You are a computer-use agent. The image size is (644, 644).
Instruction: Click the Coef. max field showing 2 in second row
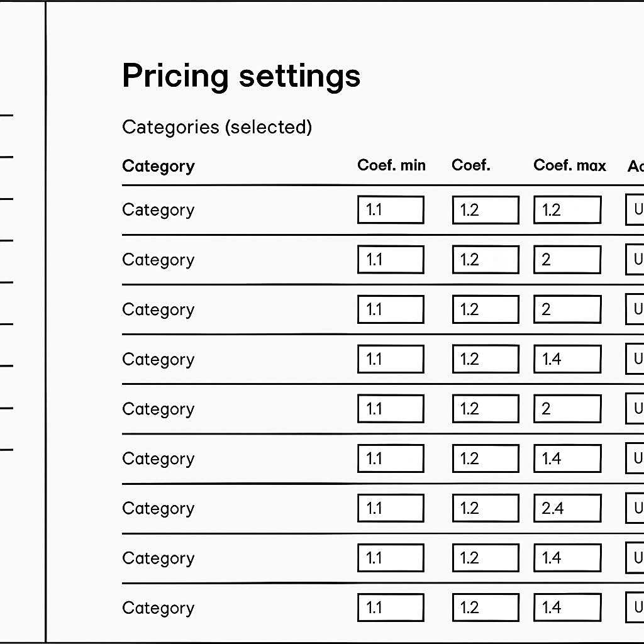(567, 259)
